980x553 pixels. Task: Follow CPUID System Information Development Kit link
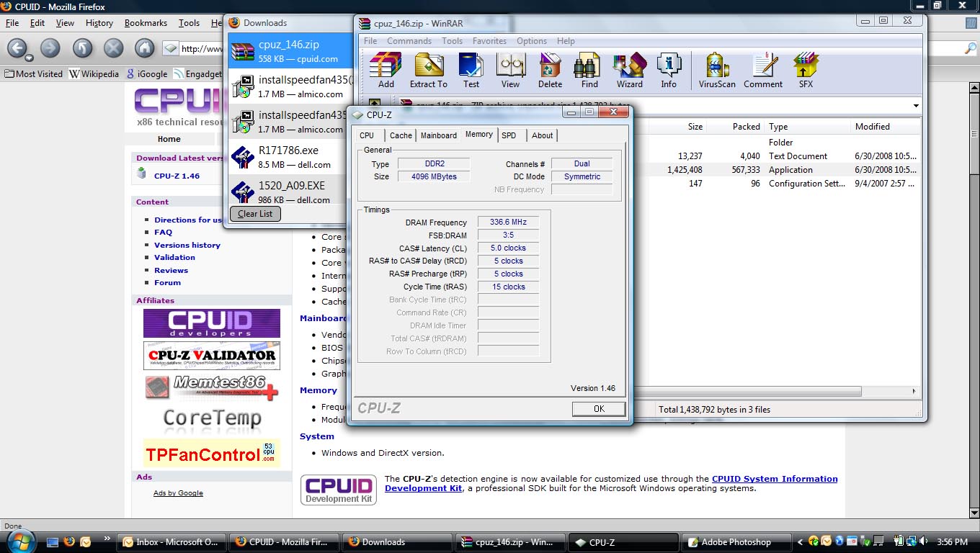[611, 483]
